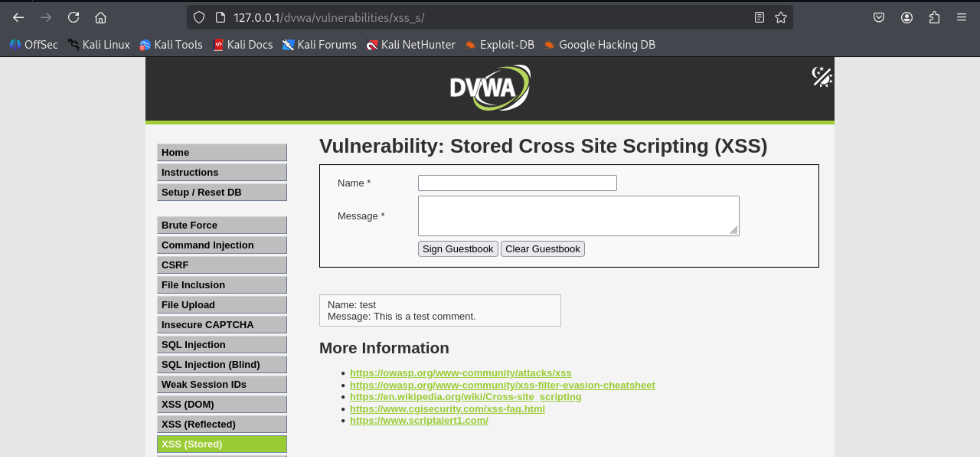The image size is (980, 457).
Task: Open the extensions puzzle icon
Action: pos(934,18)
